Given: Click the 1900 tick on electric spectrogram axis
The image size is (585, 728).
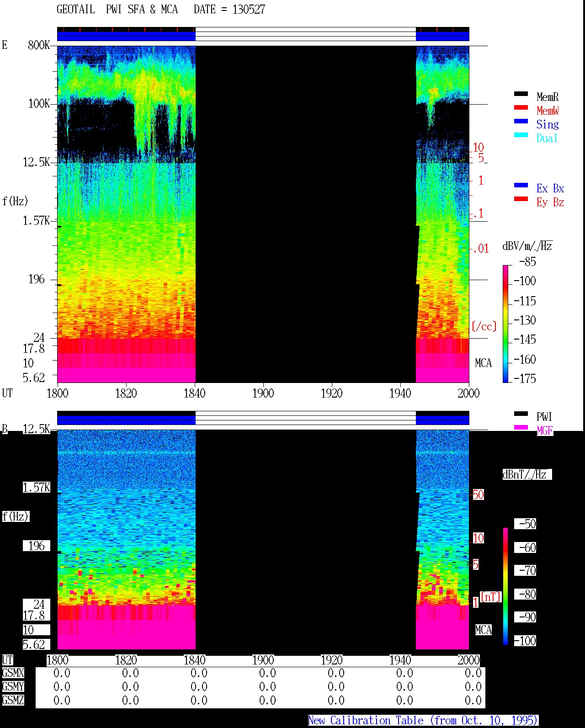Looking at the screenshot, I should [263, 393].
